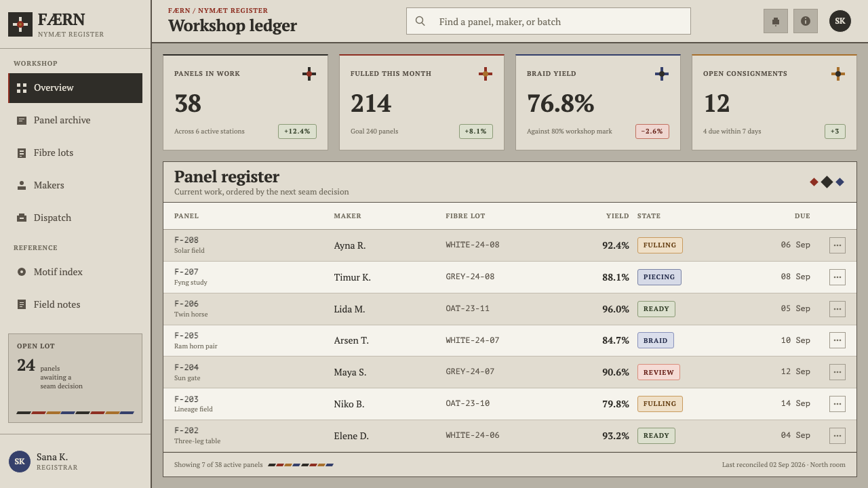868x488 pixels.
Task: Open Sana K. registrar profile
Action: click(75, 462)
